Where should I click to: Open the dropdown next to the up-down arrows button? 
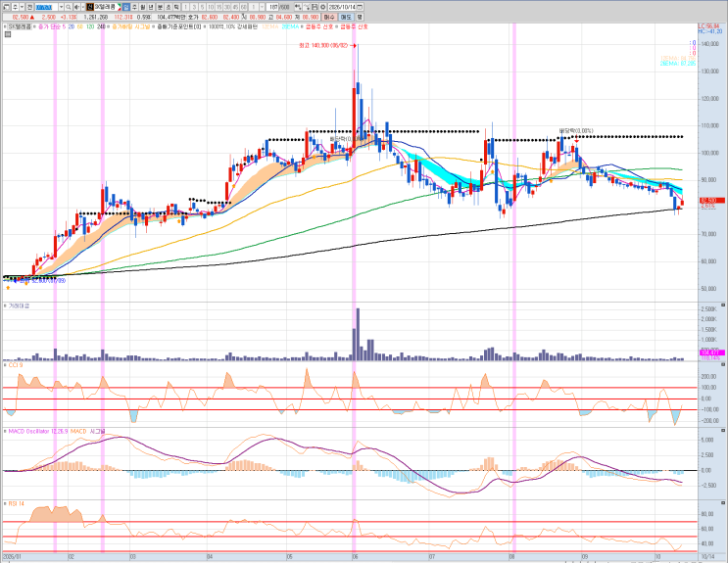[22, 7]
